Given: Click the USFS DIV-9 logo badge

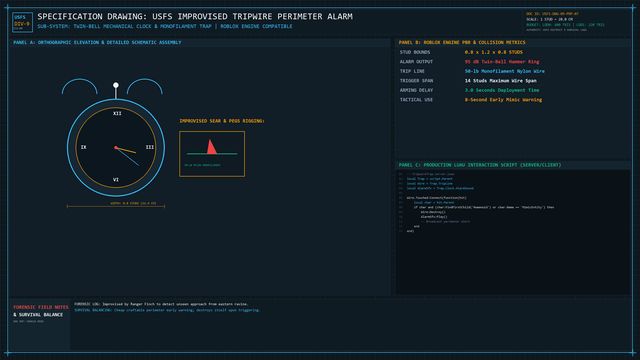Looking at the screenshot, I should 22,22.
